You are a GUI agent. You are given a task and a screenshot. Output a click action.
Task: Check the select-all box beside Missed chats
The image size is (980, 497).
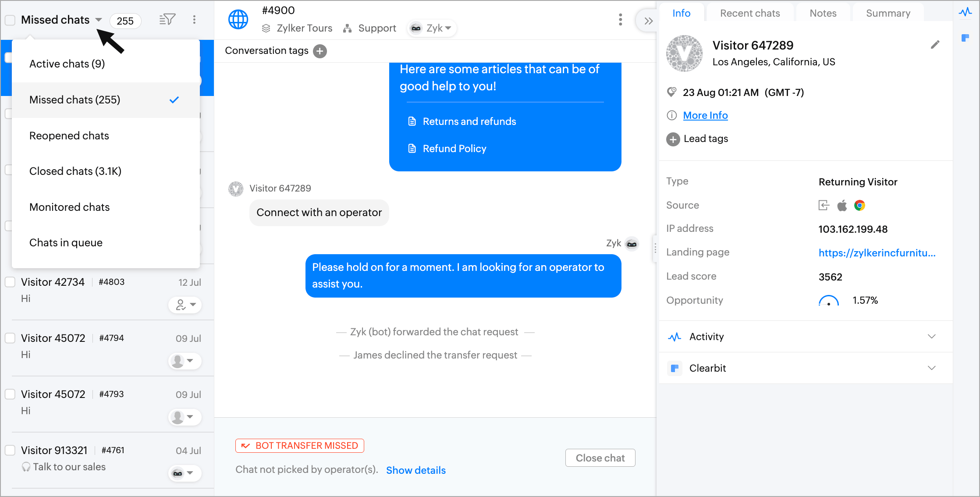pos(10,20)
